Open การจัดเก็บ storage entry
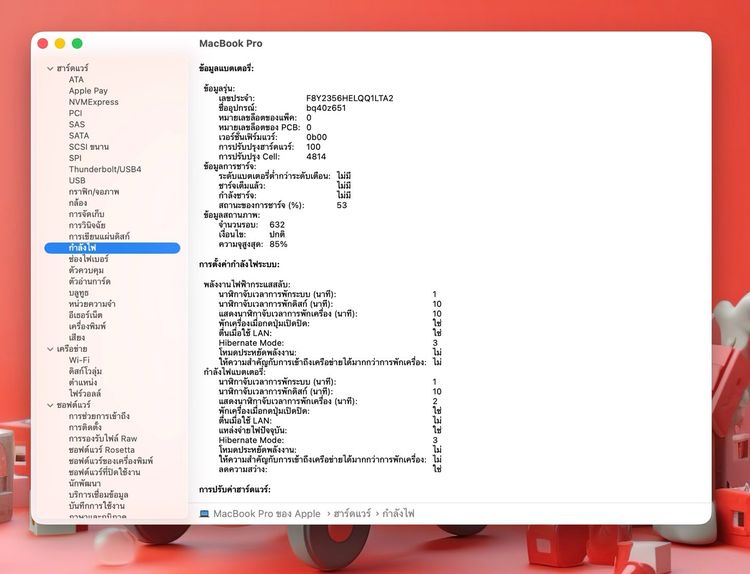 coord(86,214)
